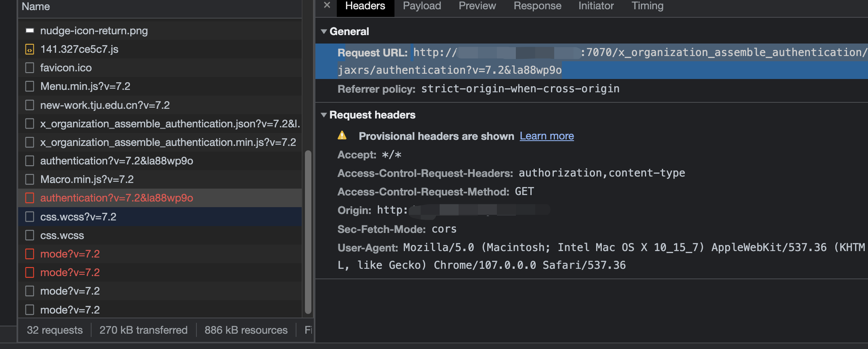Click the css.wcss?v=7.2 file icon
868x349 pixels.
[29, 217]
